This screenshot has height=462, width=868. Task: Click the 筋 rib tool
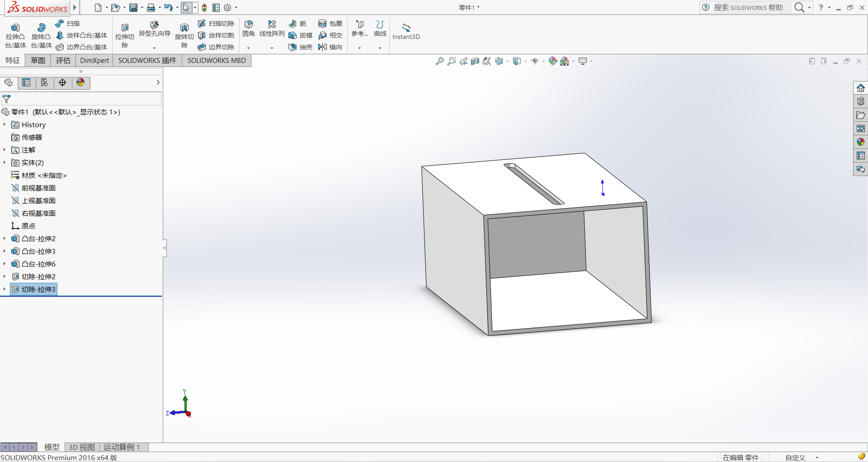coord(298,24)
